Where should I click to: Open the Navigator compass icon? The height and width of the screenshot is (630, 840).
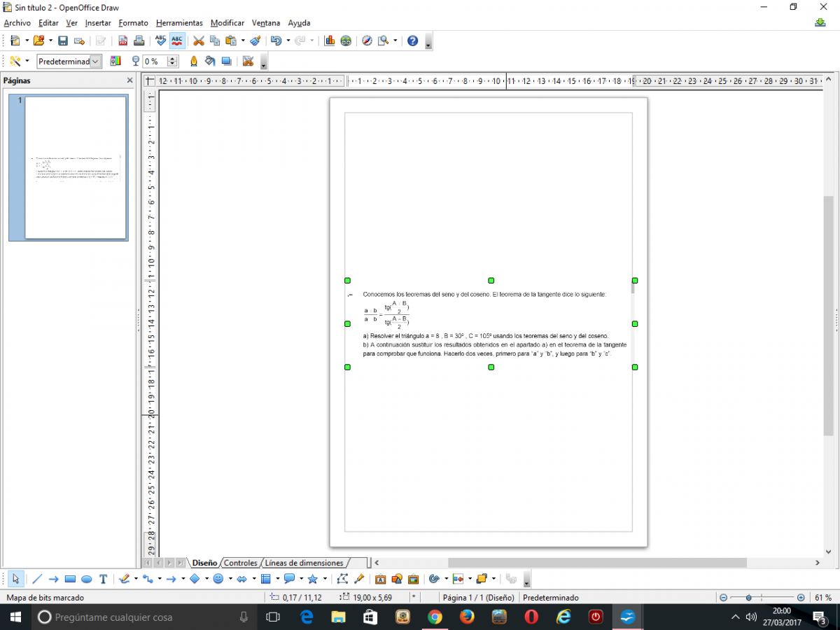point(367,41)
